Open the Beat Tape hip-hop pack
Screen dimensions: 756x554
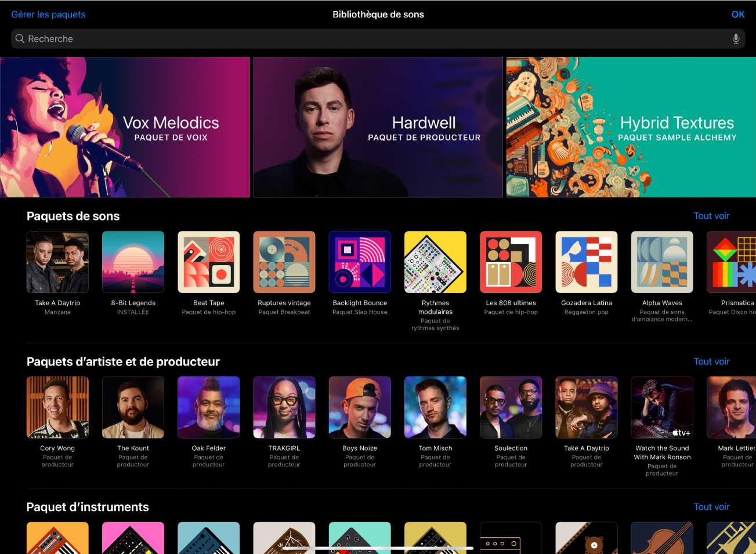[x=208, y=262]
